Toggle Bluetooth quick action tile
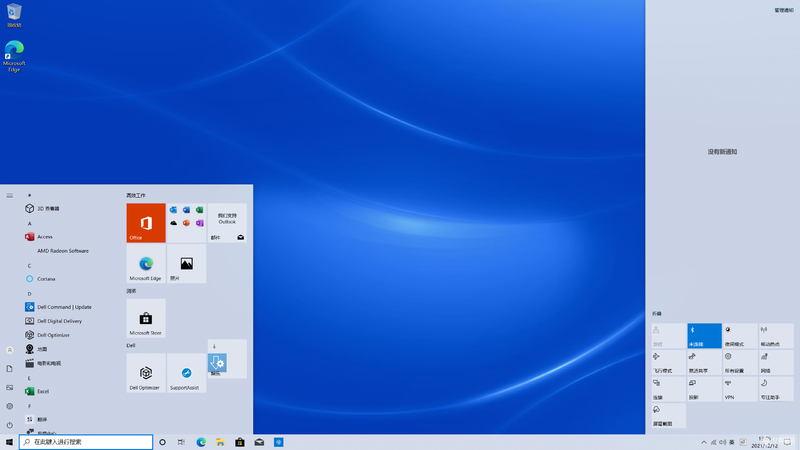This screenshot has height=450, width=800. pyautogui.click(x=704, y=336)
